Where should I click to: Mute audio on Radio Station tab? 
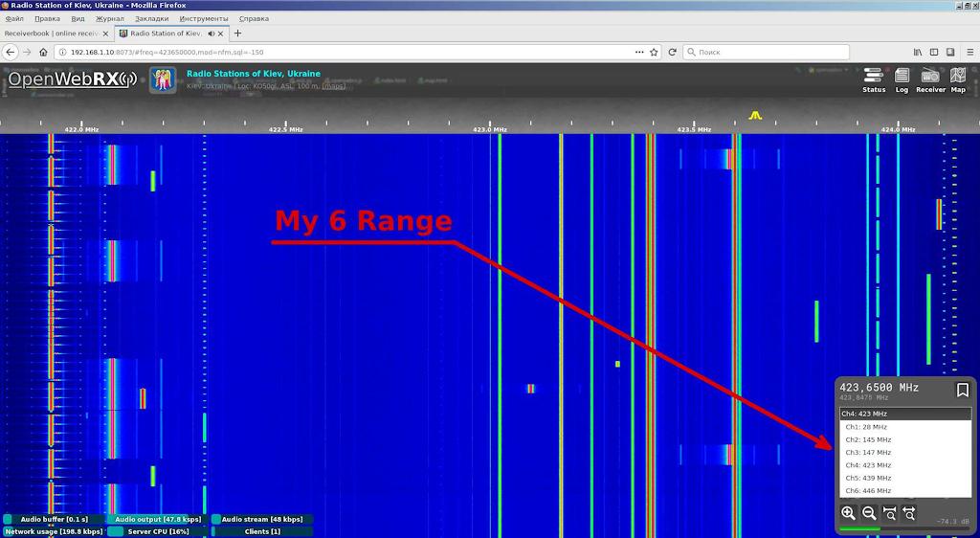click(212, 34)
